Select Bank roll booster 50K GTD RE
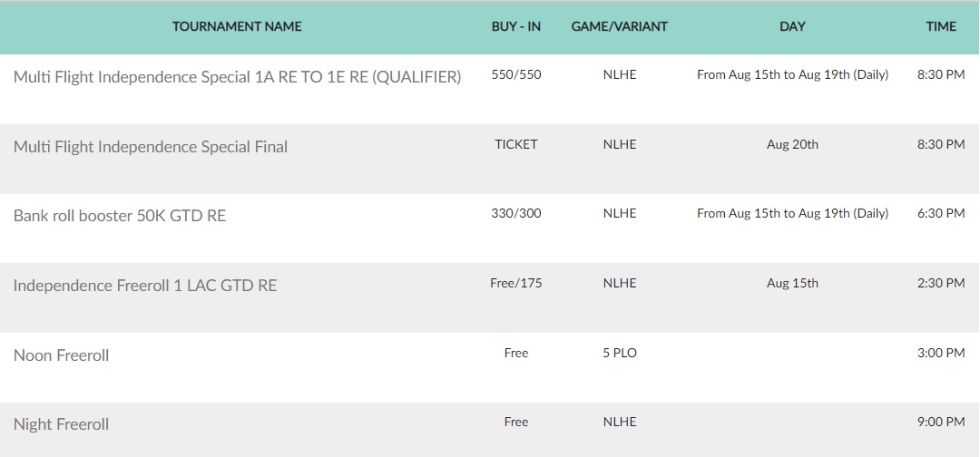Image resolution: width=980 pixels, height=457 pixels. click(120, 216)
